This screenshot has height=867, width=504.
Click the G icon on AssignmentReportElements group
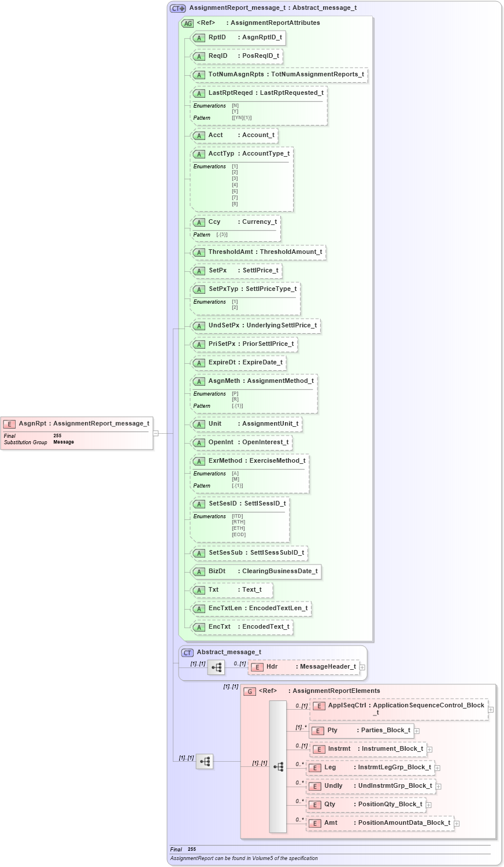[x=250, y=691]
